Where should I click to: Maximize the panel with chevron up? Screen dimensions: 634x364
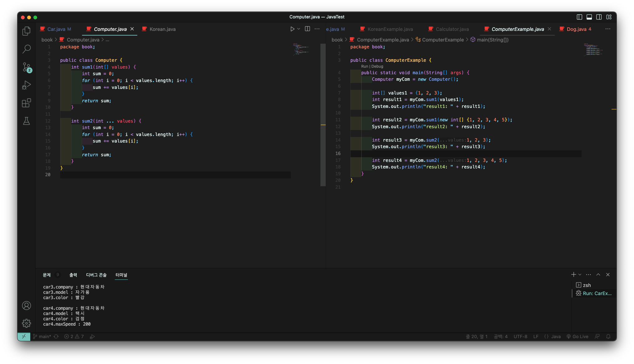pyautogui.click(x=598, y=274)
